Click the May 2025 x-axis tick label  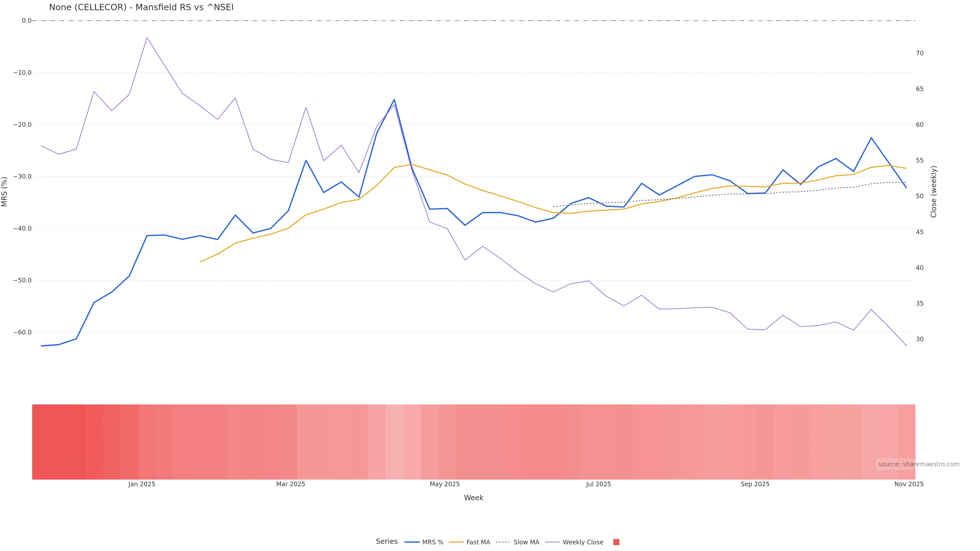click(x=444, y=484)
